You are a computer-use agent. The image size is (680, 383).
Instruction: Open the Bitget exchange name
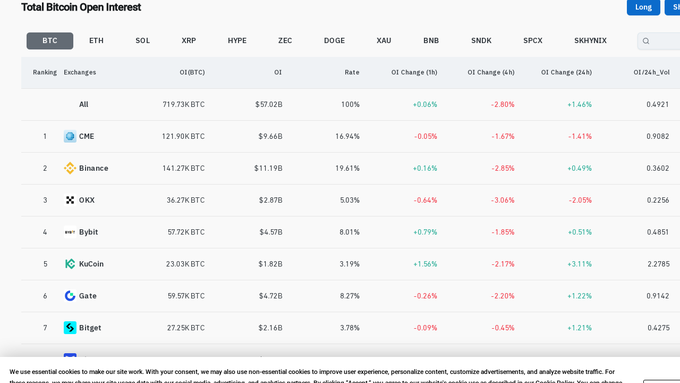90,327
